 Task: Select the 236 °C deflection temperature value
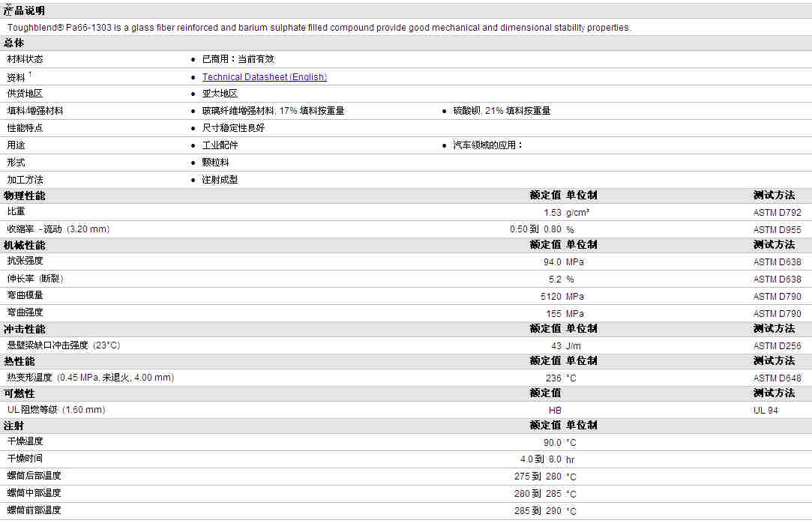pos(561,378)
